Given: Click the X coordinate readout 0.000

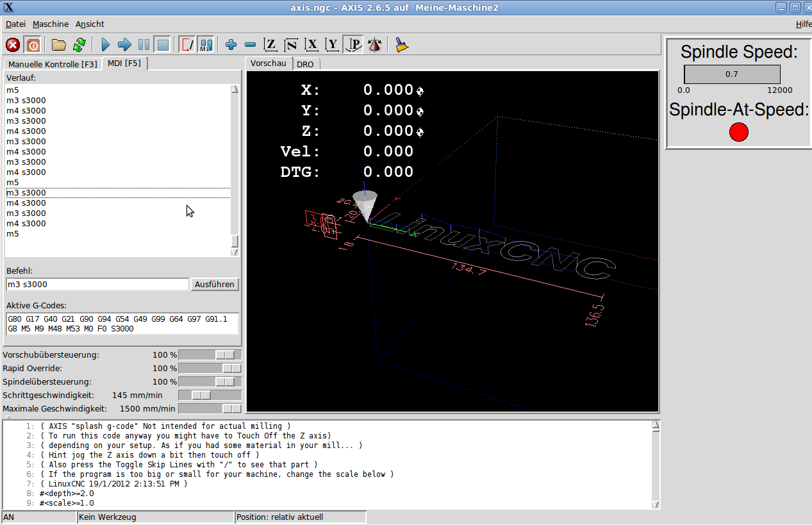Looking at the screenshot, I should (388, 90).
